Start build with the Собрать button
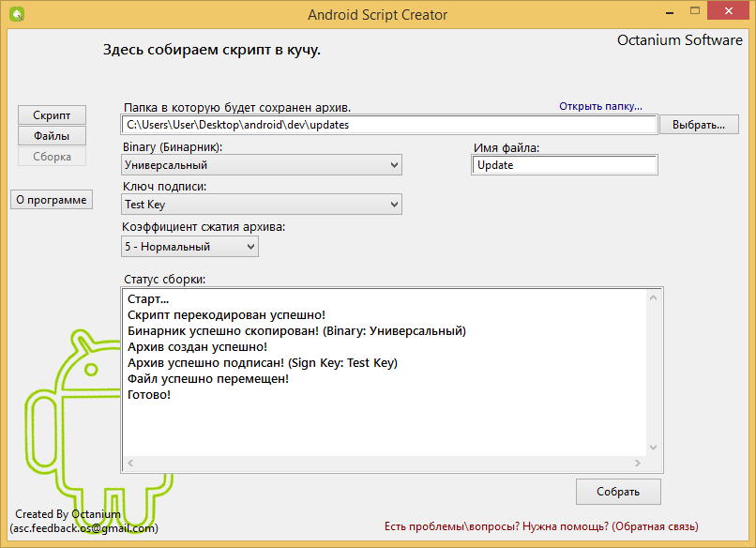756x548 pixels. 618,492
